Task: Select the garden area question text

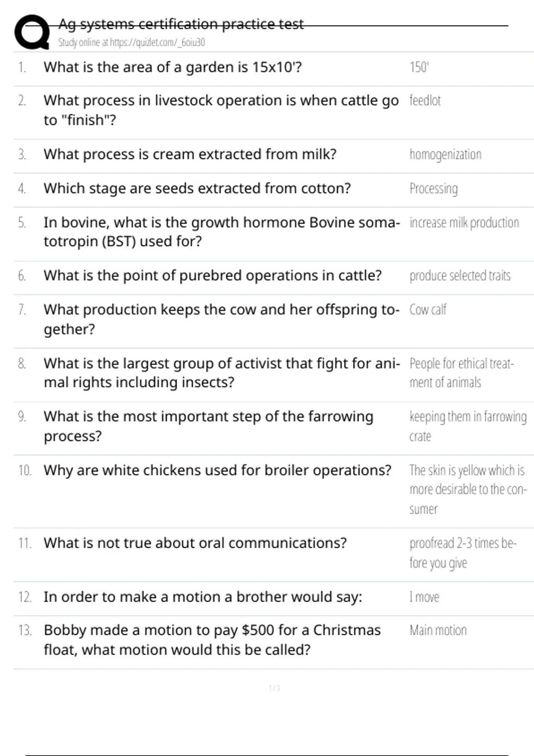Action: (173, 67)
